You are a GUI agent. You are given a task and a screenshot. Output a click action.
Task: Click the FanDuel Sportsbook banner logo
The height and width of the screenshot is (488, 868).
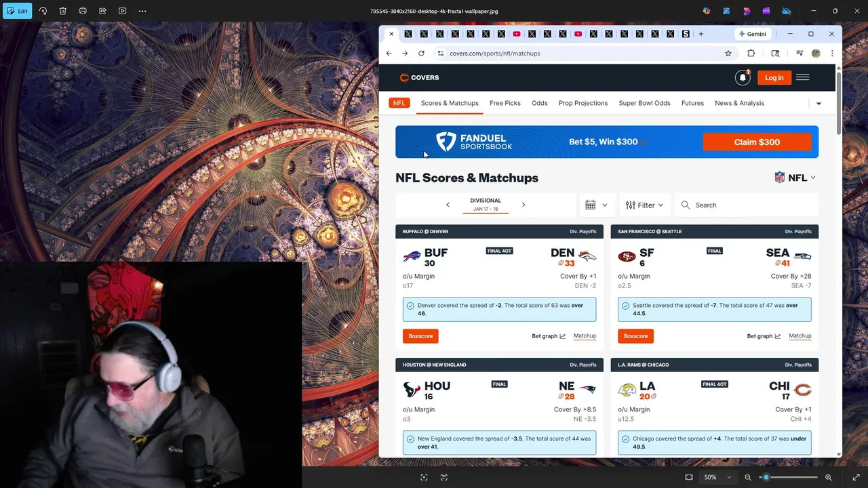pos(473,142)
